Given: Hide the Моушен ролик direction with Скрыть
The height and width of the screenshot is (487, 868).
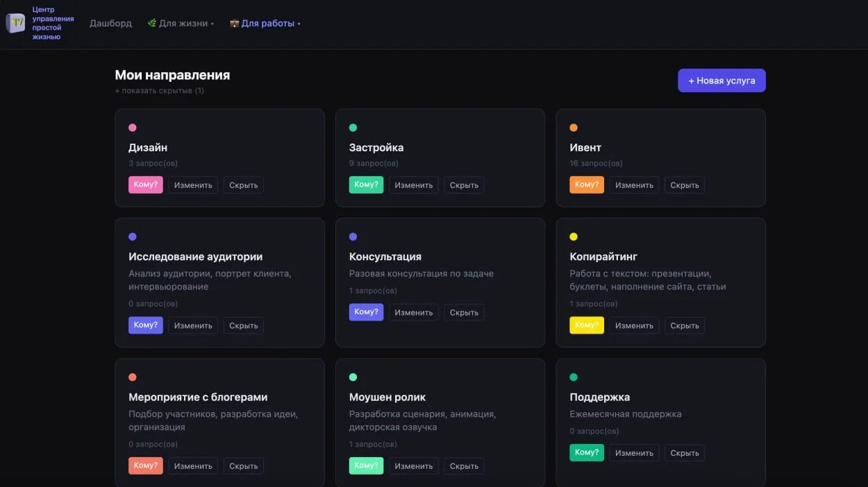Looking at the screenshot, I should (464, 466).
